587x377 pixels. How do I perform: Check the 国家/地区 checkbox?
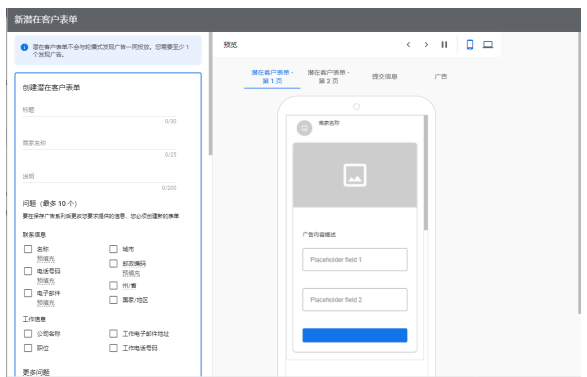113,300
